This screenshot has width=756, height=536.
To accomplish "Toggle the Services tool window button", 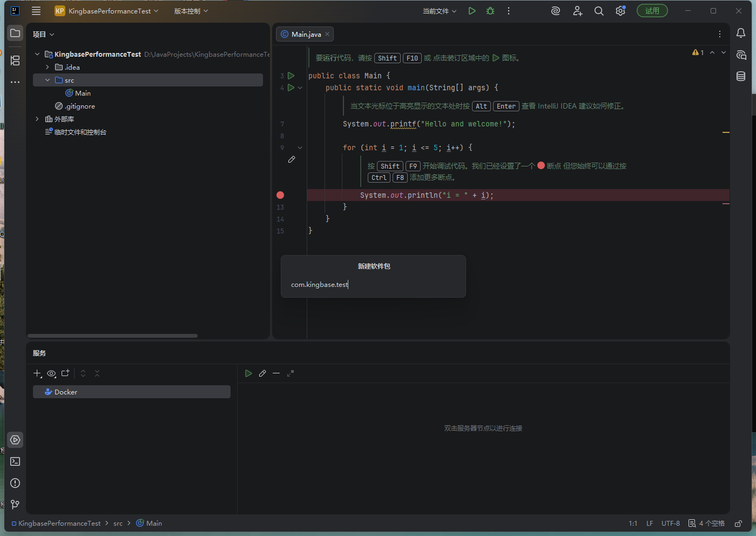I will (15, 440).
